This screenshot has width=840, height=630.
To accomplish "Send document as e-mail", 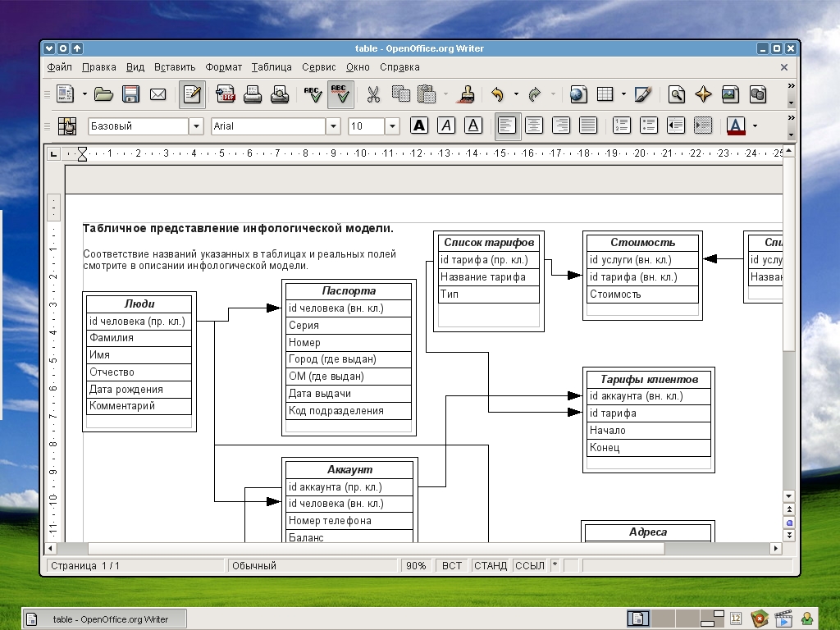I will coord(157,95).
